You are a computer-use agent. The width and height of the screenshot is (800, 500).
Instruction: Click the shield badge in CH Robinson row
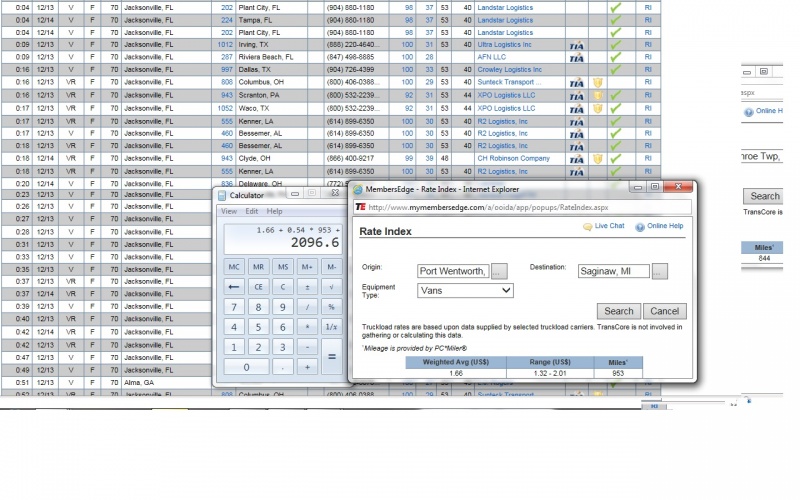[x=597, y=159]
